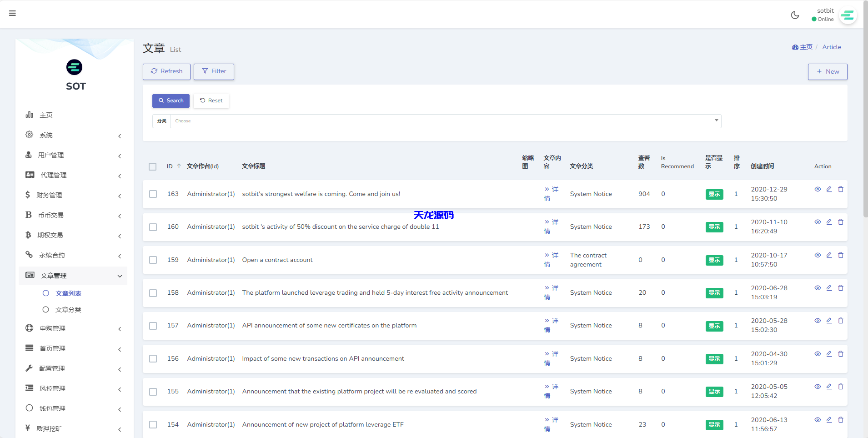This screenshot has width=868, height=438.
Task: View article 158 with eye icon
Action: tap(818, 288)
